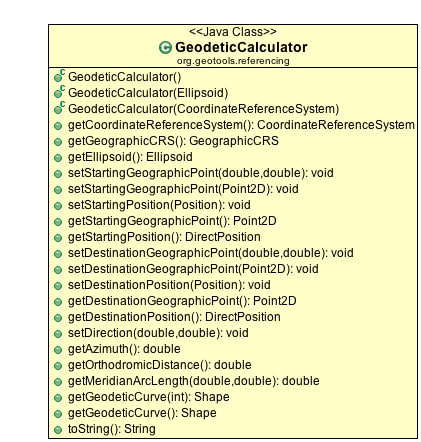Screen dimensions: 421x442
Task: Click the green icon beside getOrthodromicDistance()
Action: [58, 366]
